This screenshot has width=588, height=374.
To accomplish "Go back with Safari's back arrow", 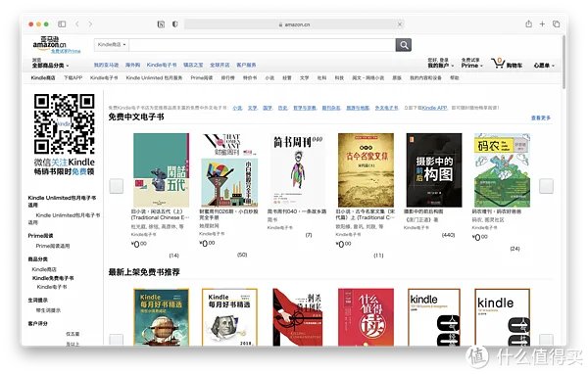I will (x=77, y=23).
